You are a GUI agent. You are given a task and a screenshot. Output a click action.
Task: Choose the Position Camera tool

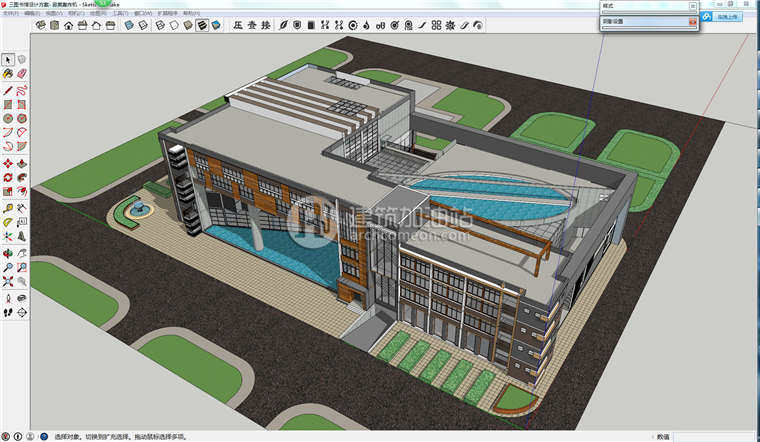point(8,299)
